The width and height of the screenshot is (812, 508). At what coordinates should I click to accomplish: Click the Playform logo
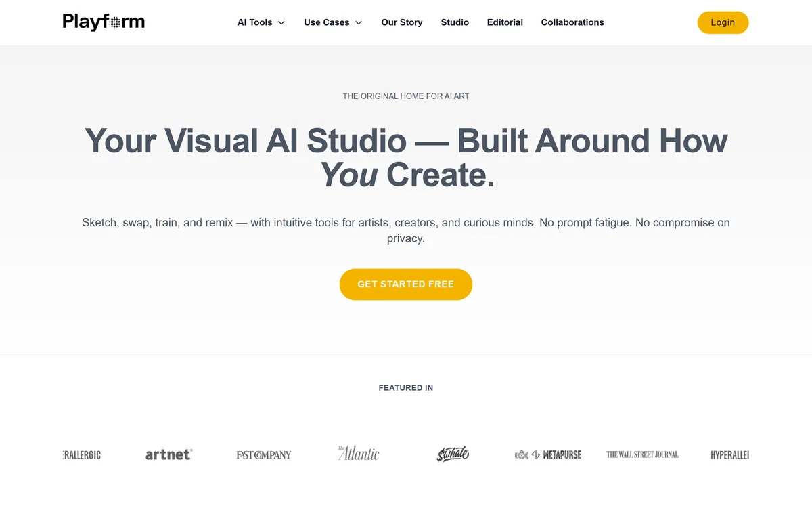[104, 22]
